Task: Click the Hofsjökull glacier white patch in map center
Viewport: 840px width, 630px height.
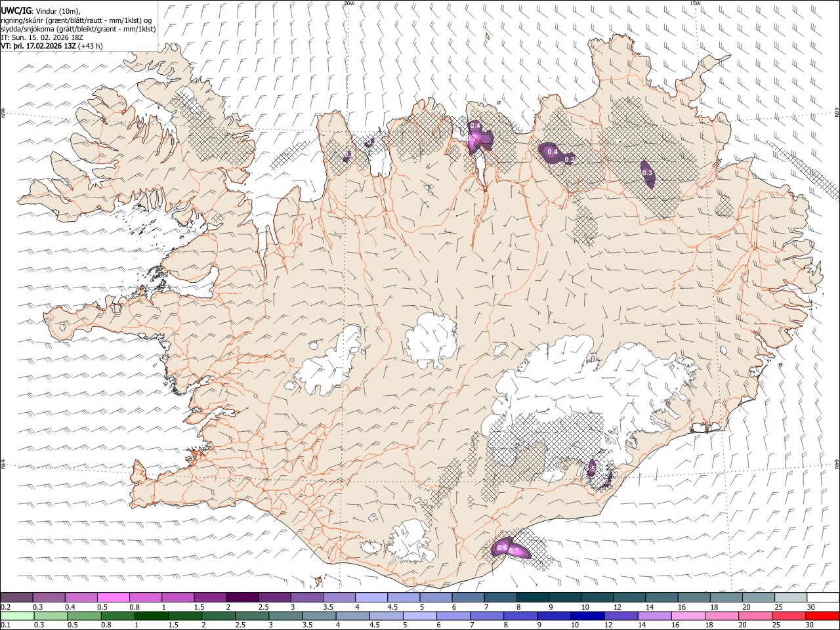Action: click(x=431, y=341)
